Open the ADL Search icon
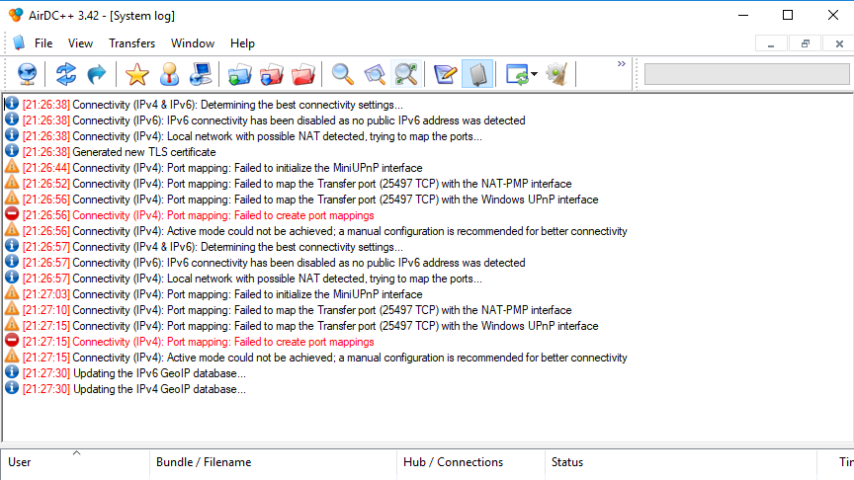The image size is (854, 480). (375, 74)
